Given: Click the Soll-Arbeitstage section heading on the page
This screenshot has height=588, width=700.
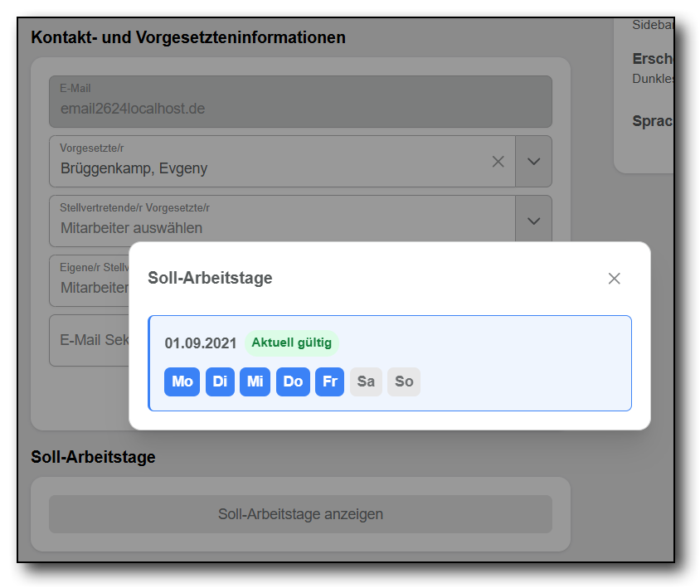Looking at the screenshot, I should 93,457.
